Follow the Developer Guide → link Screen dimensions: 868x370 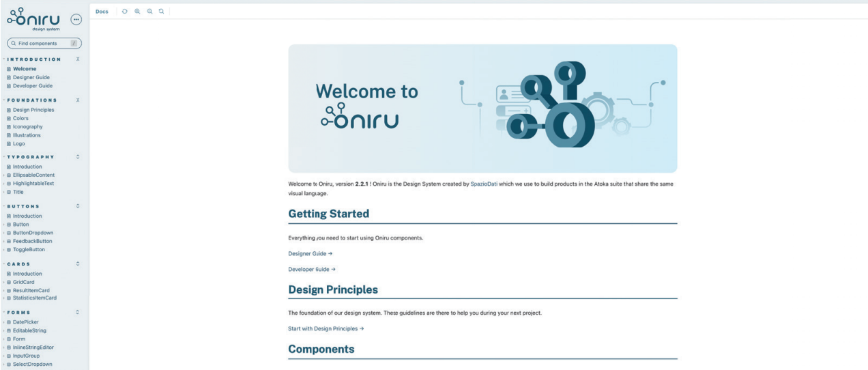(312, 269)
